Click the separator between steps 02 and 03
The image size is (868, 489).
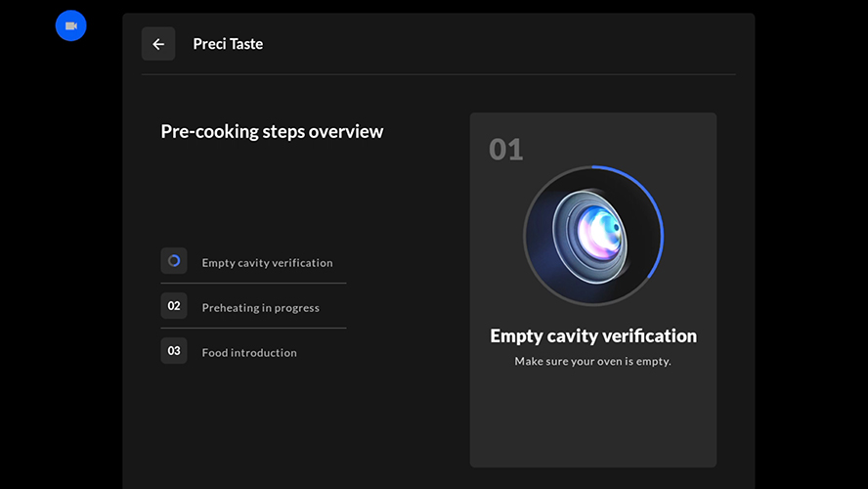tap(253, 329)
